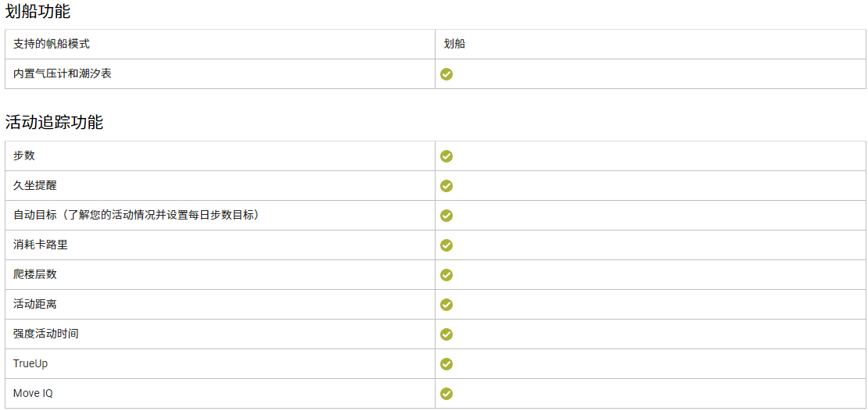
Task: Click the Move IQ feature label
Action: coord(33,393)
